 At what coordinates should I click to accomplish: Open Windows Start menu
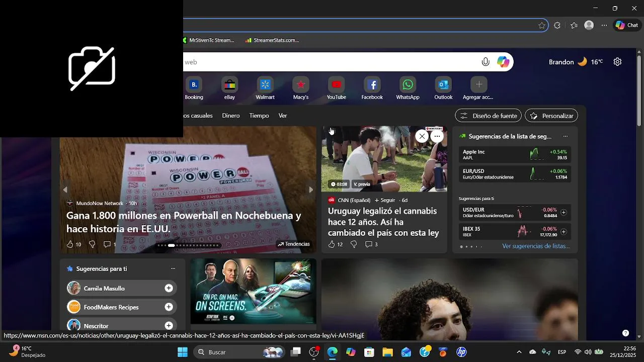pyautogui.click(x=183, y=352)
